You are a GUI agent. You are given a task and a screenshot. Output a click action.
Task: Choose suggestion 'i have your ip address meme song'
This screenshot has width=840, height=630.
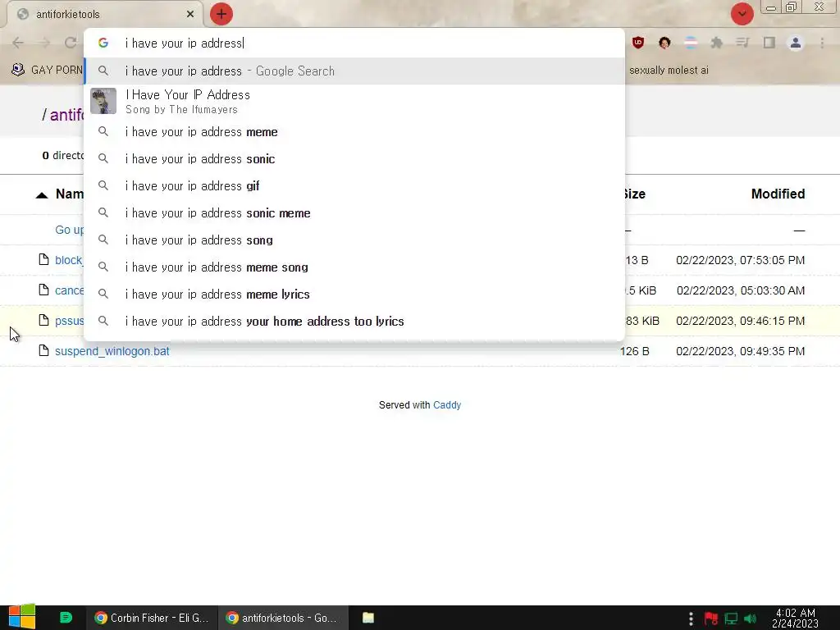354,267
